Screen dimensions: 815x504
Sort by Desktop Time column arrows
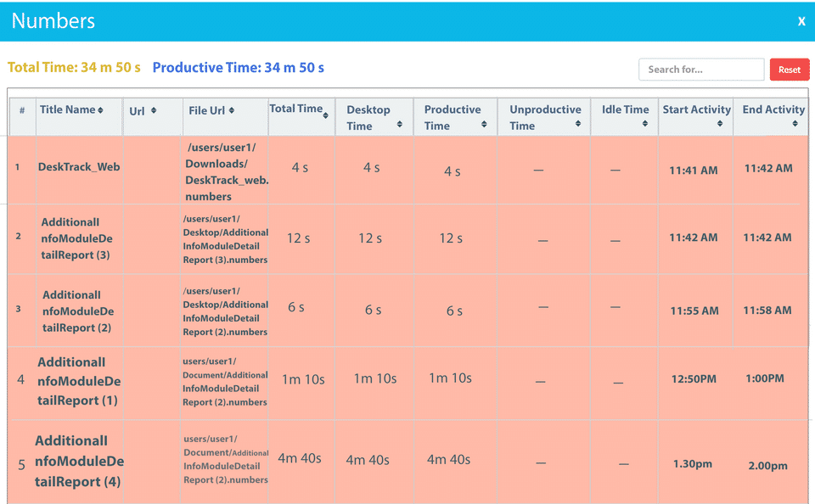pos(399,124)
